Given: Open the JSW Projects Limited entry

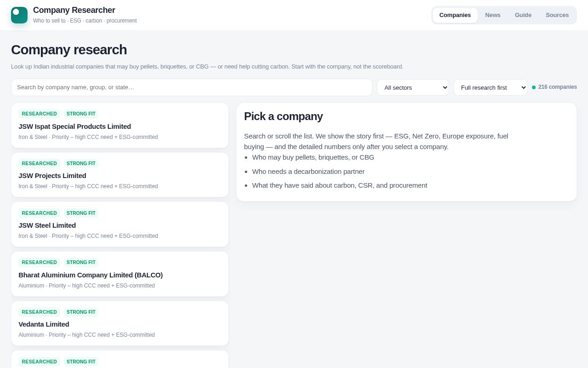Looking at the screenshot, I should point(120,175).
